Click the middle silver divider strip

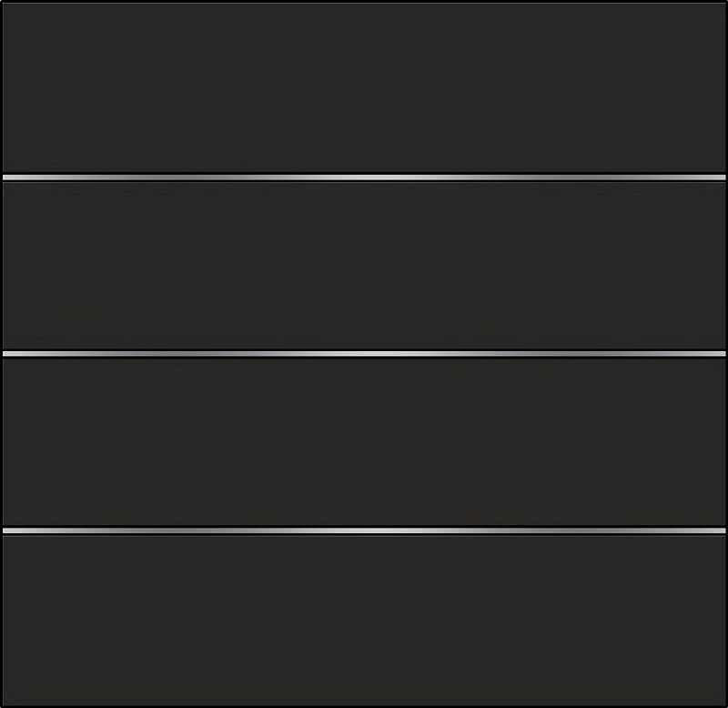pyautogui.click(x=364, y=354)
